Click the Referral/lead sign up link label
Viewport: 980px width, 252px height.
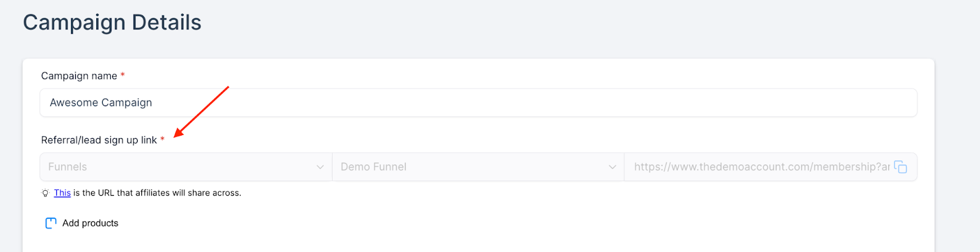point(99,140)
